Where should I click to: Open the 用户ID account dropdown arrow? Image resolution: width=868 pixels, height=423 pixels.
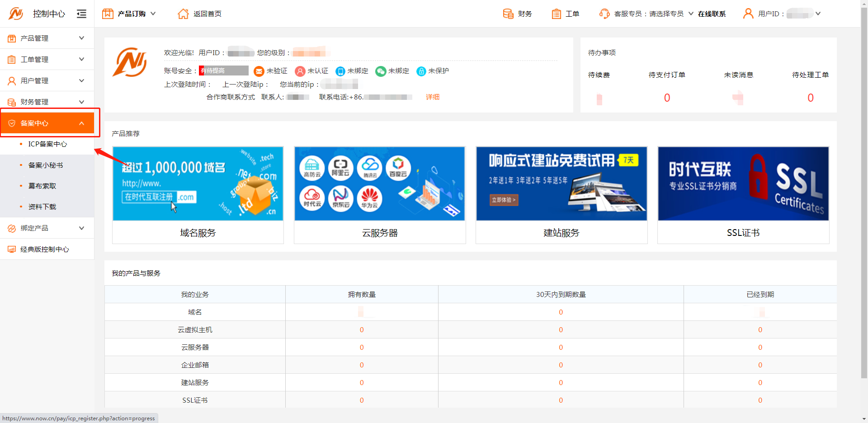click(x=818, y=14)
